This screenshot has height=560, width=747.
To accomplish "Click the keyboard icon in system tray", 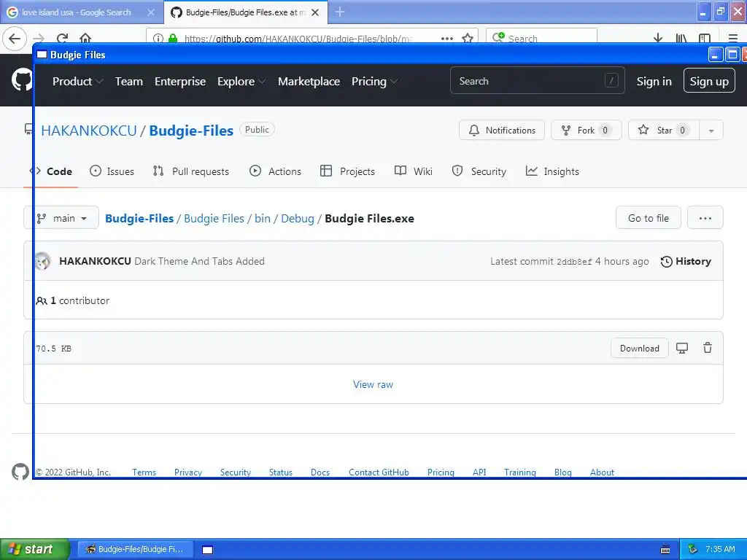I will [665, 550].
